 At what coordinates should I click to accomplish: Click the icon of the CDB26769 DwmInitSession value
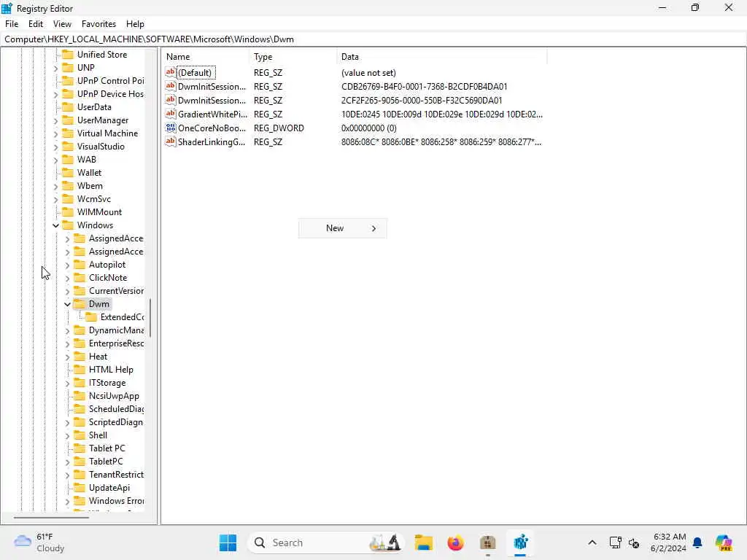(x=171, y=86)
